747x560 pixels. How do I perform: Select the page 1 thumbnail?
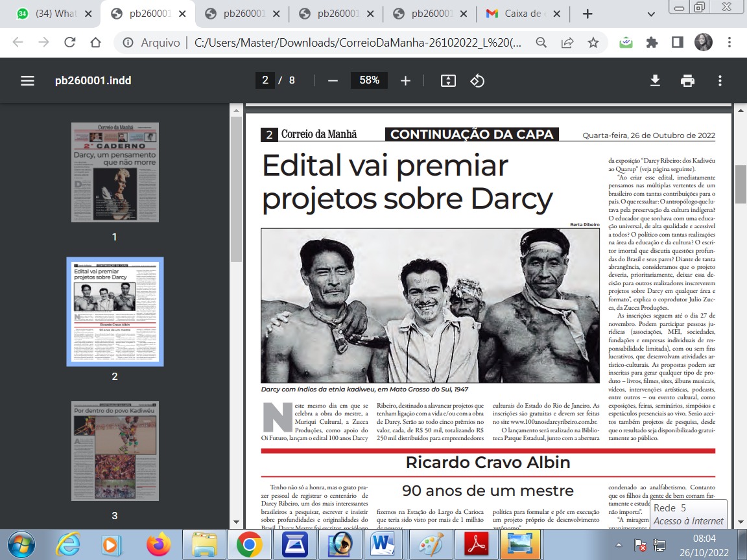click(x=115, y=172)
